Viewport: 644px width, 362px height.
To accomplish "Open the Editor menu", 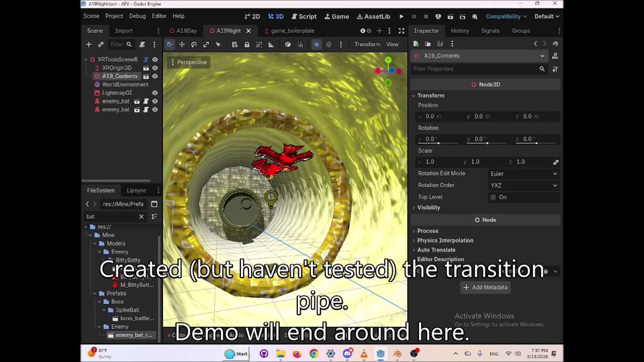I will (x=159, y=16).
